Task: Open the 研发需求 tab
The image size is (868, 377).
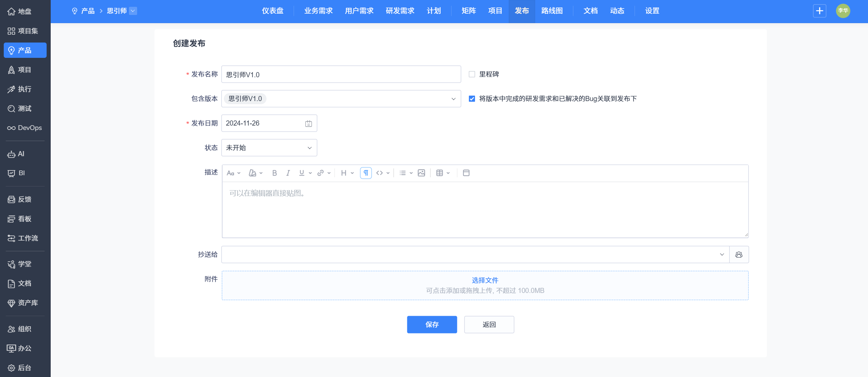Action: tap(400, 11)
